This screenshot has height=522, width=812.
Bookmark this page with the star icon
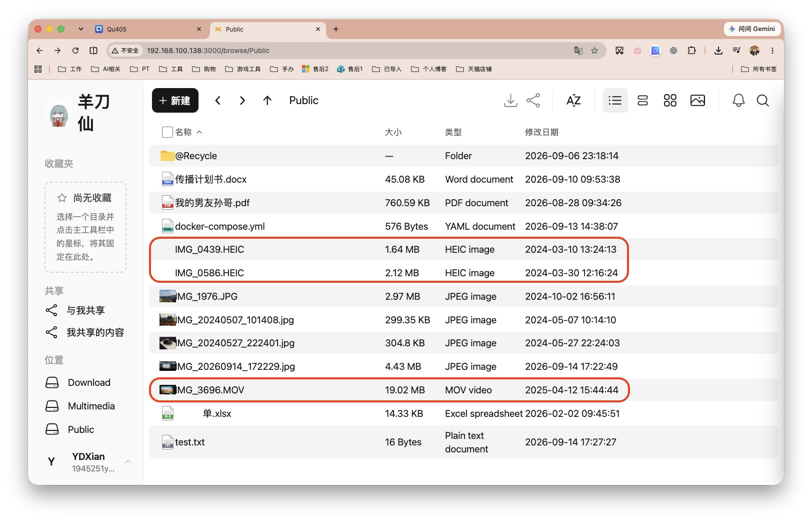click(x=594, y=51)
